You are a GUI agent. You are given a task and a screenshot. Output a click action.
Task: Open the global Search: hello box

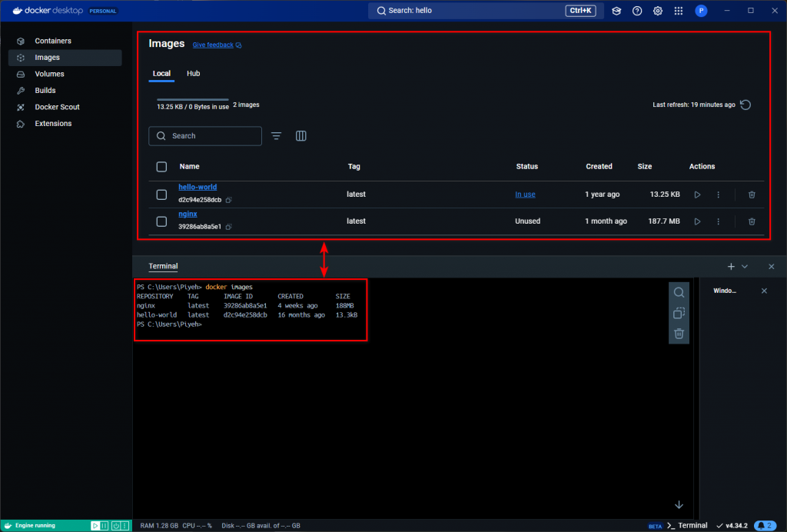486,11
